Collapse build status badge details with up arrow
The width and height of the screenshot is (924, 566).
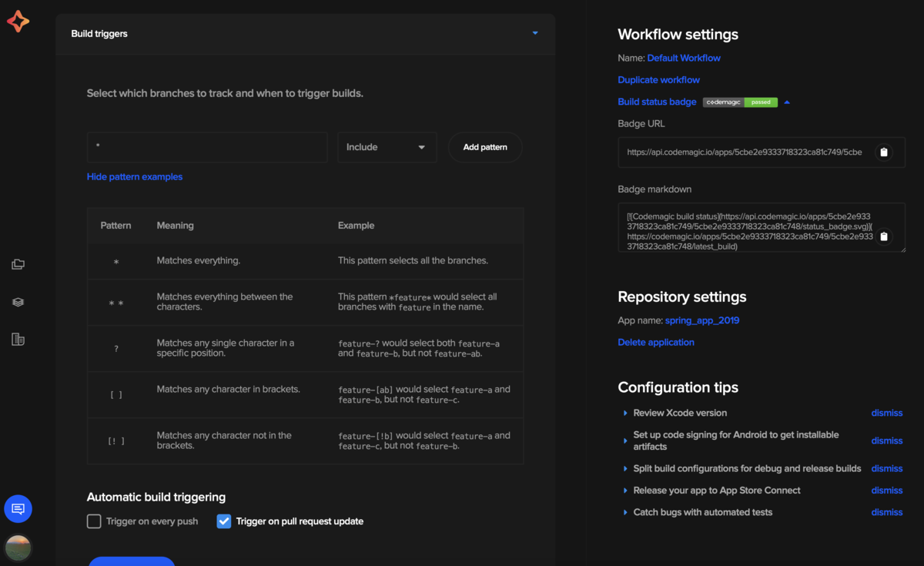coord(786,101)
